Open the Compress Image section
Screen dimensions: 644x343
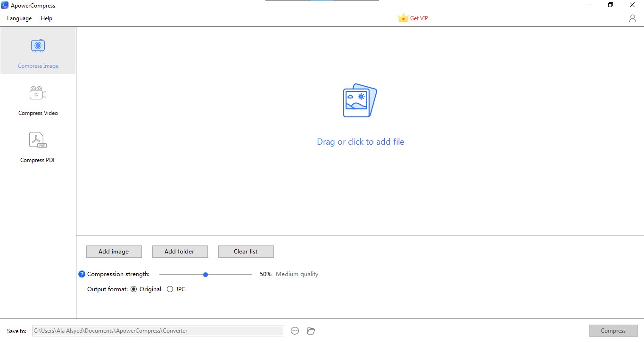[x=38, y=50]
